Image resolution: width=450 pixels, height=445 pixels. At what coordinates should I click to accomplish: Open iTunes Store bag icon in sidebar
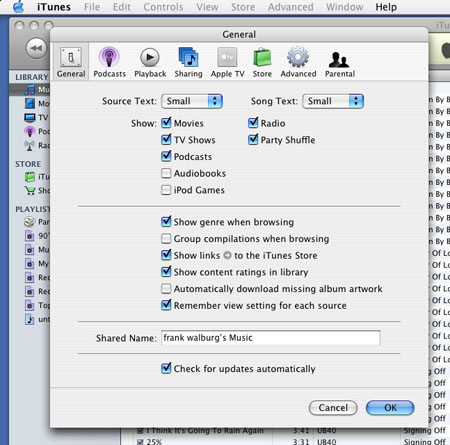[x=30, y=177]
